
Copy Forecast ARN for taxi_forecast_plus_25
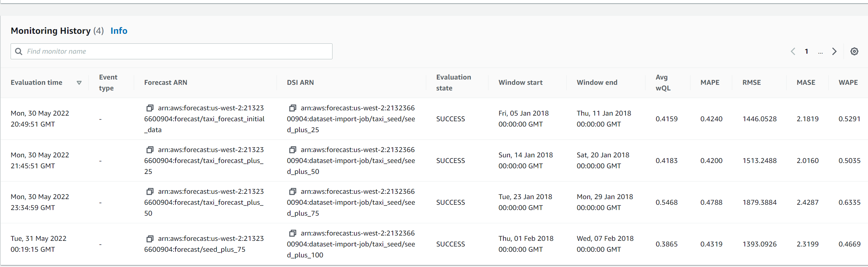[150, 150]
